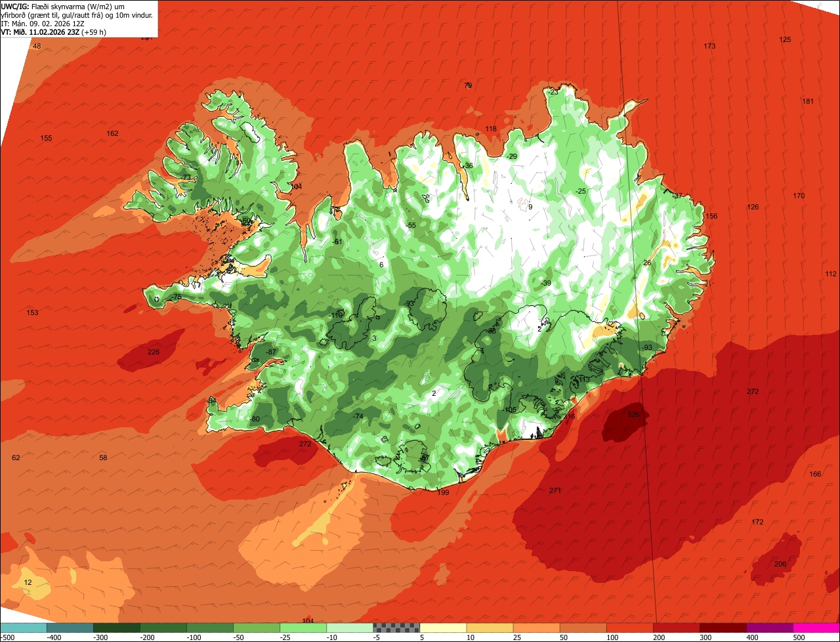The image size is (840, 642).
Task: Click the red-orange 100 to 200 legend swatch
Action: (x=630, y=628)
